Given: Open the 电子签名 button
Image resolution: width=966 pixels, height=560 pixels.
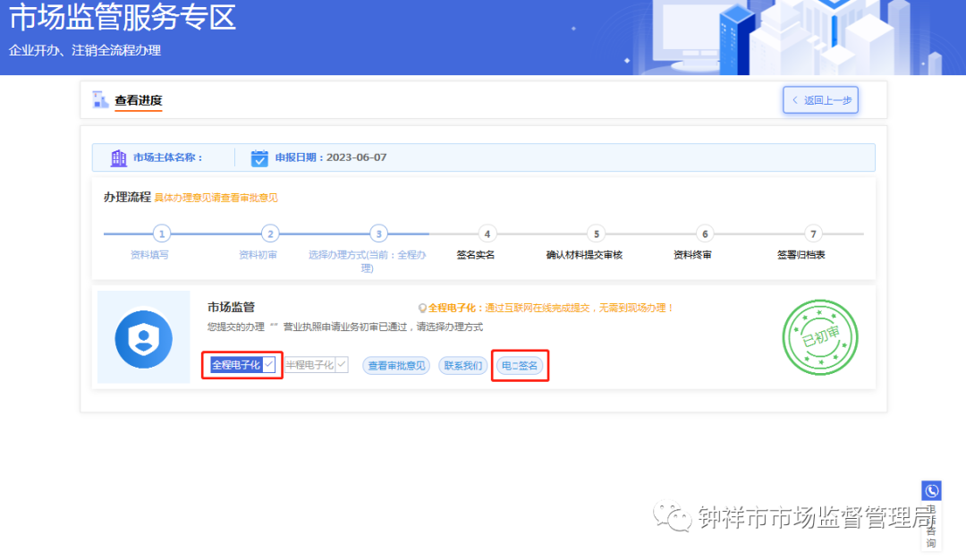Looking at the screenshot, I should [520, 365].
